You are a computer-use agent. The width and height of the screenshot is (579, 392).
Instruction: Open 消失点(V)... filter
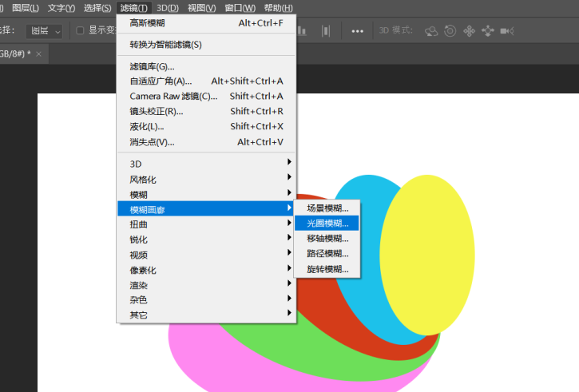206,142
